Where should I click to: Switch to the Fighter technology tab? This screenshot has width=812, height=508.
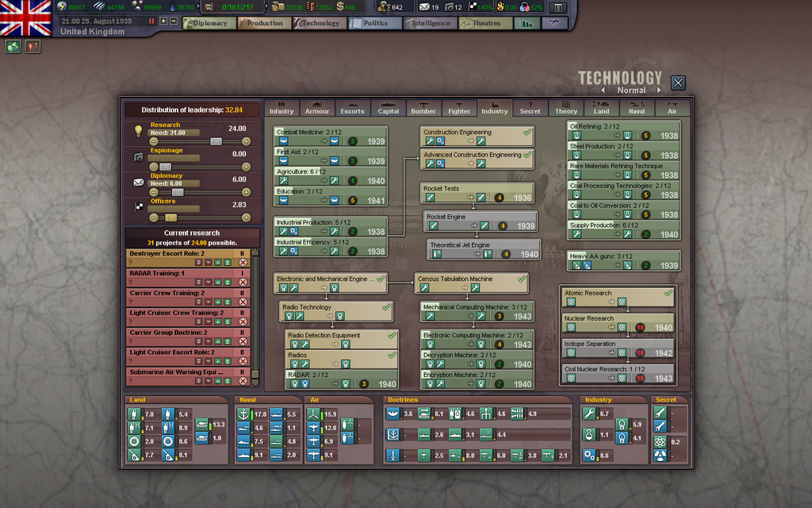459,108
